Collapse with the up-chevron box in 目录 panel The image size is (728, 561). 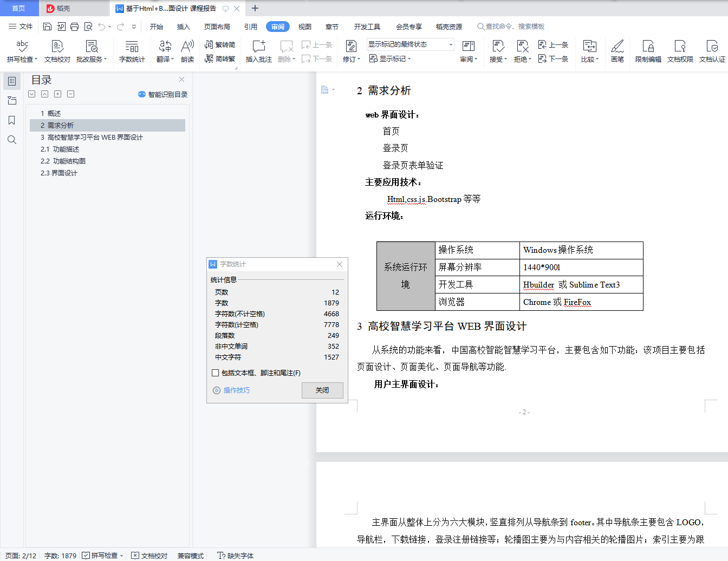[x=45, y=94]
